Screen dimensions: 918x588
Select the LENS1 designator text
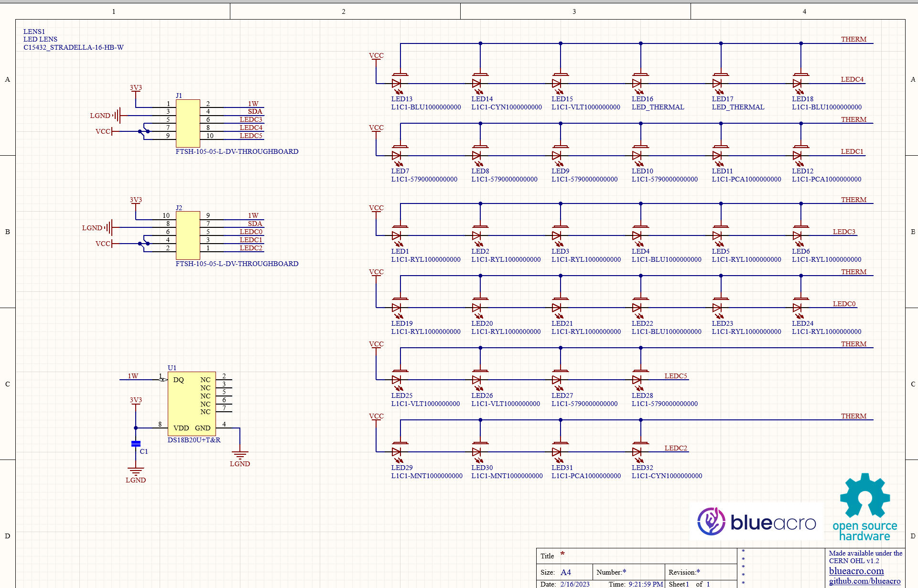(34, 32)
